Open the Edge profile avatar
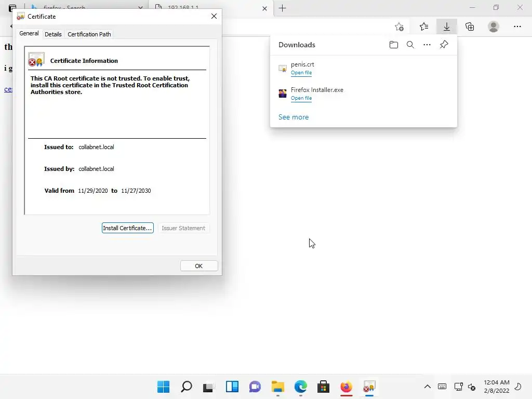 (x=494, y=26)
